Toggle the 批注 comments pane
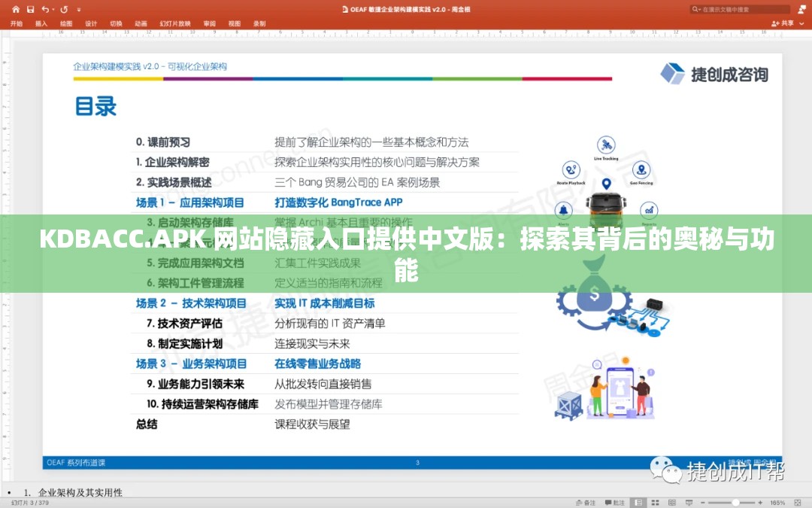The image size is (812, 508). pyautogui.click(x=615, y=503)
